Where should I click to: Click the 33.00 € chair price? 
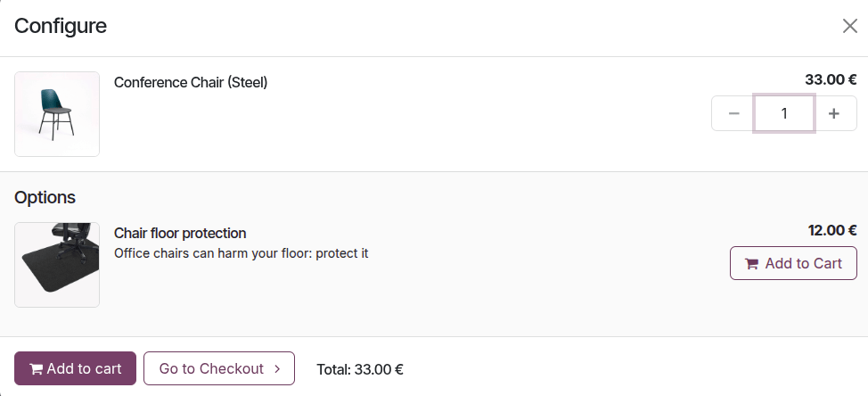point(824,79)
